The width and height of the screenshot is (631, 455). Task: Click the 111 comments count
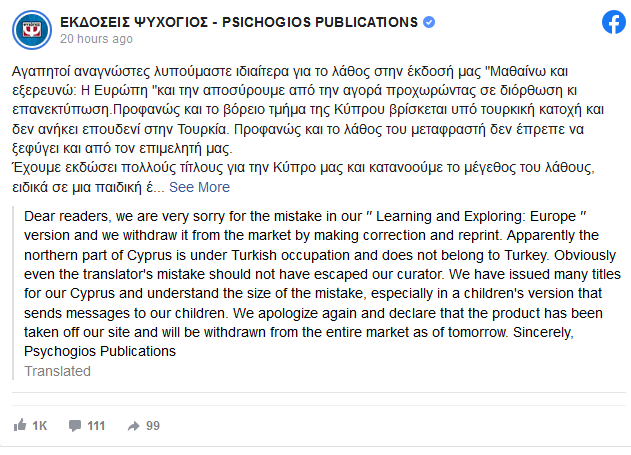[x=96, y=426]
